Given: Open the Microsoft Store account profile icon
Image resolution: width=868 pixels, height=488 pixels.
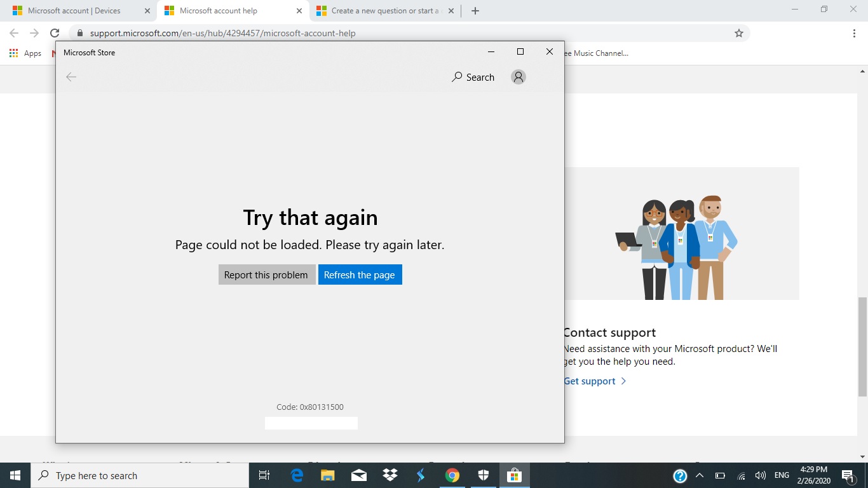Looking at the screenshot, I should (x=519, y=77).
